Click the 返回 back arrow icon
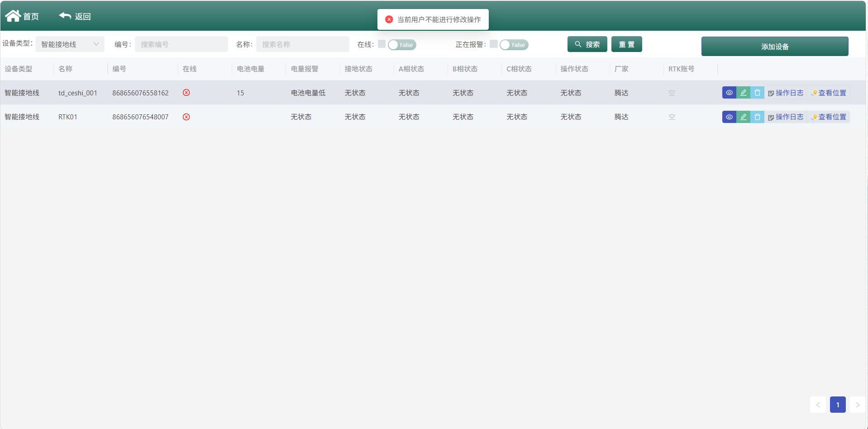868x429 pixels. (x=65, y=16)
